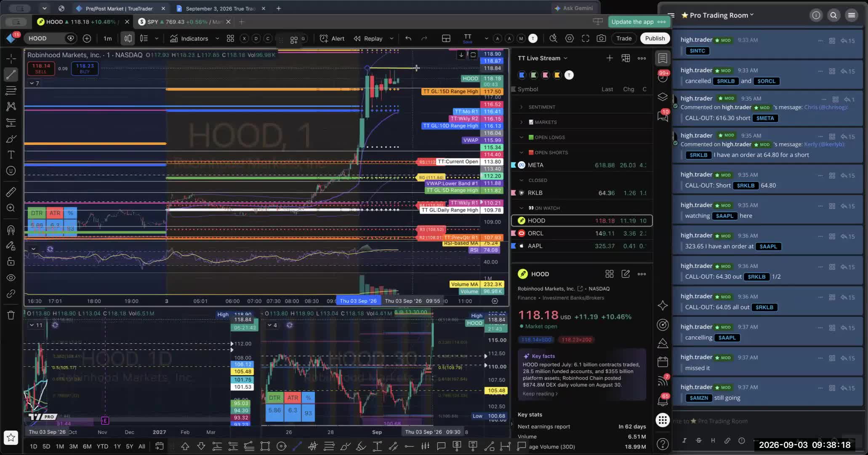This screenshot has height=455, width=868.
Task: Open the chart layout grid selector
Action: tap(446, 38)
